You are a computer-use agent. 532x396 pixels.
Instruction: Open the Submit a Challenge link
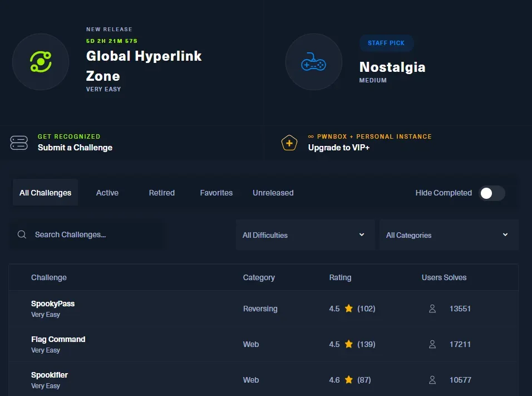tap(75, 148)
